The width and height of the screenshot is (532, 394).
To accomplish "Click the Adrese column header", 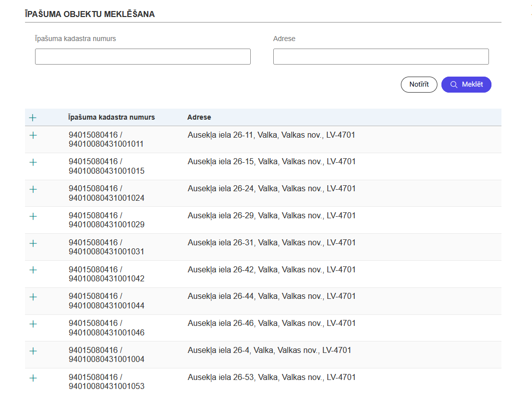I will click(x=199, y=118).
